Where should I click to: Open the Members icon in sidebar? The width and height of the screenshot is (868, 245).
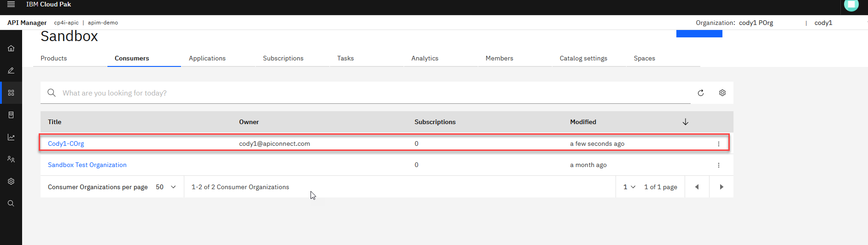pyautogui.click(x=11, y=159)
